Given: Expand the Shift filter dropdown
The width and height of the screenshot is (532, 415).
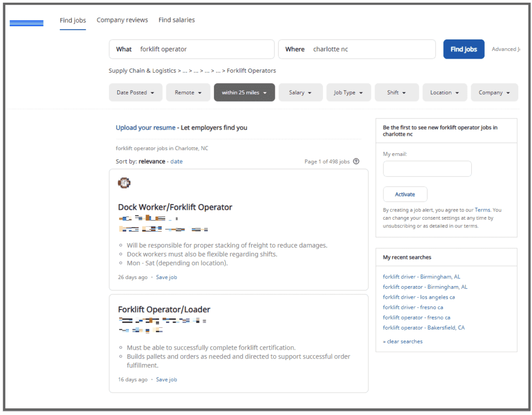Looking at the screenshot, I should (396, 92).
